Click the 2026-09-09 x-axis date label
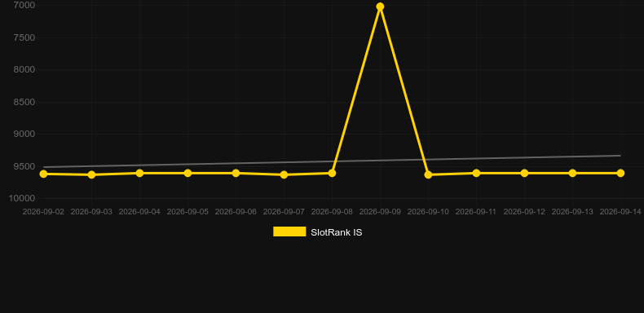This screenshot has height=313, width=644. [380, 212]
